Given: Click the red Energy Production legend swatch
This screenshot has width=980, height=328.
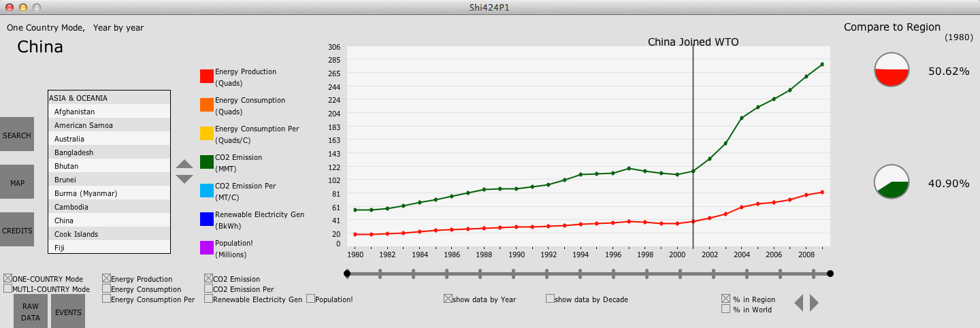Looking at the screenshot, I should coord(207,76).
